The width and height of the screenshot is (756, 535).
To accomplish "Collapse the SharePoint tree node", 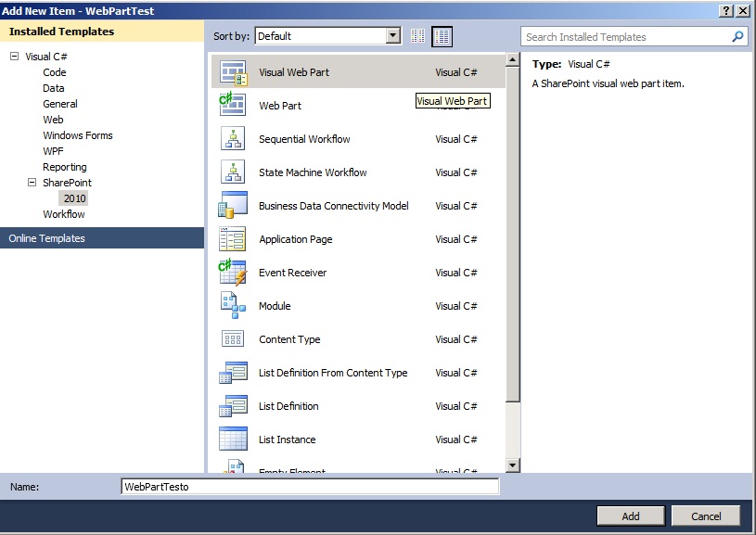I will [32, 183].
